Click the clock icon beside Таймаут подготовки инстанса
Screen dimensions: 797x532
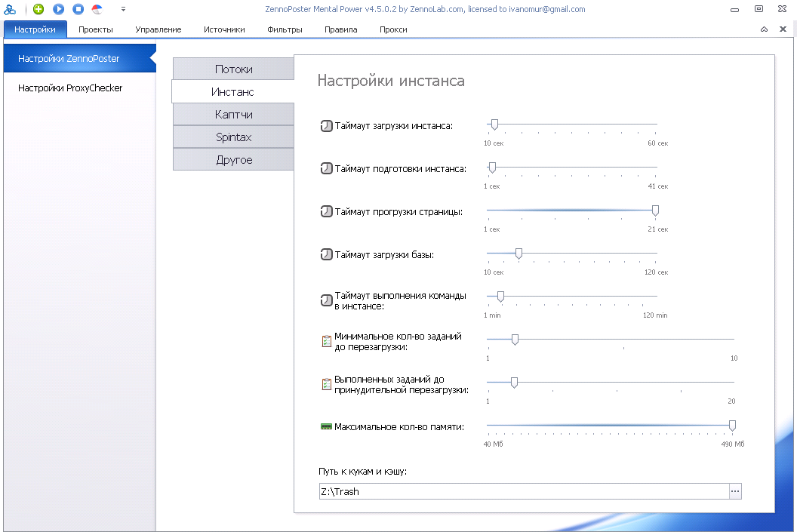pos(326,168)
